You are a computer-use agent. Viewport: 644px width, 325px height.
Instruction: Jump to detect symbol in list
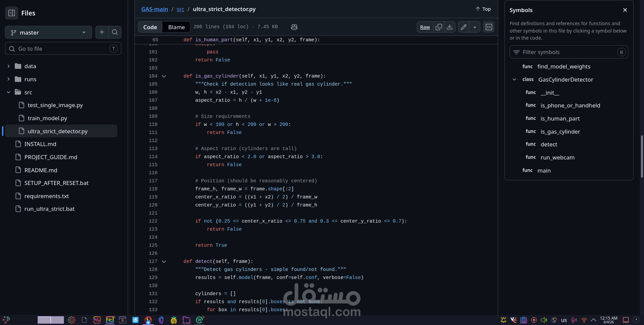[x=549, y=144]
